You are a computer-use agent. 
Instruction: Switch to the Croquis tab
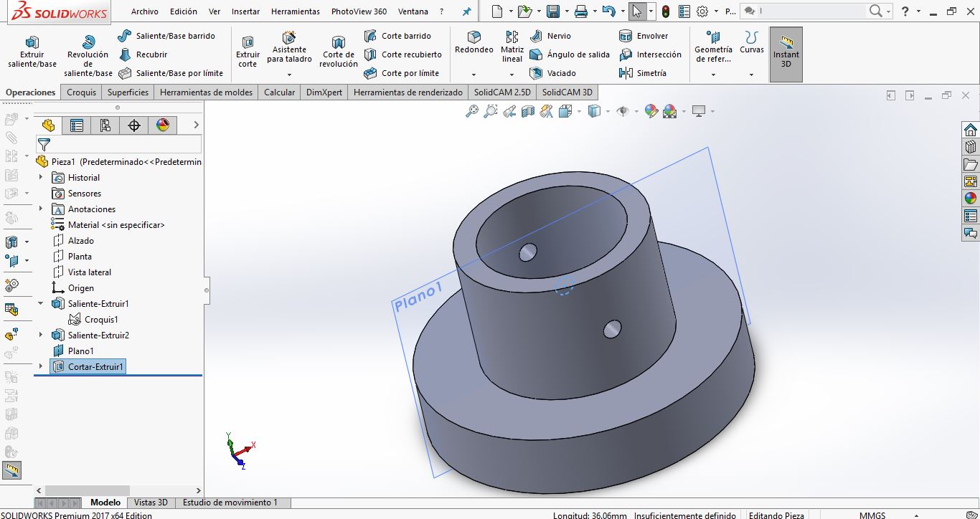(81, 92)
